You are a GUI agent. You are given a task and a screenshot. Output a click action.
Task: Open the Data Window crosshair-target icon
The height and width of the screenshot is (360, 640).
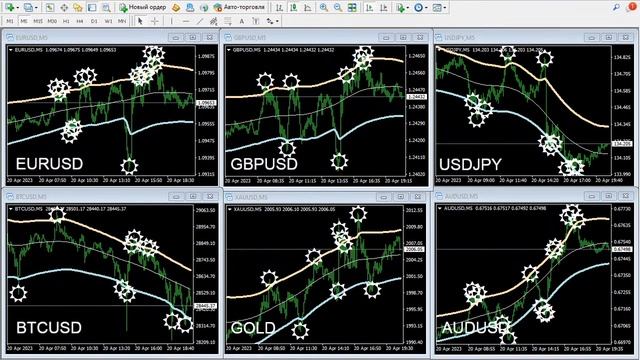(64, 7)
